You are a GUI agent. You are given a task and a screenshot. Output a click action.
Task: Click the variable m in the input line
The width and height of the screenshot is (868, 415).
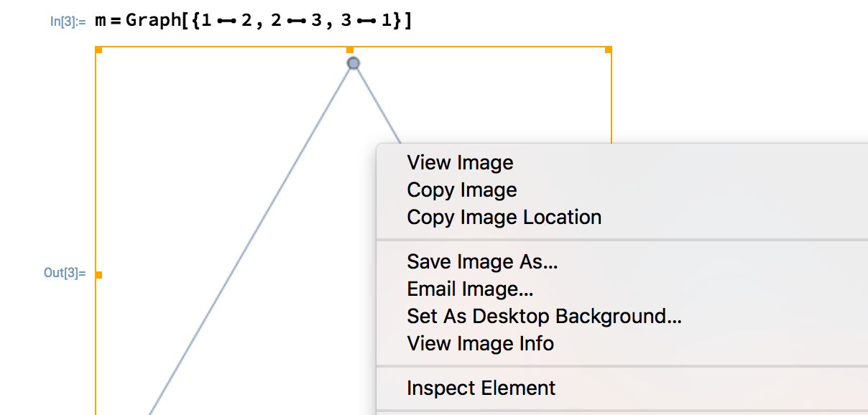click(x=101, y=22)
